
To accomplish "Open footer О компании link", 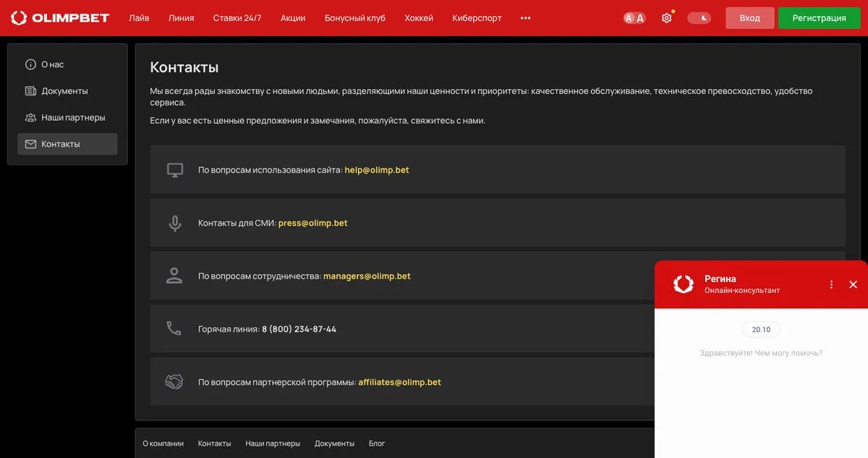I will click(x=163, y=444).
